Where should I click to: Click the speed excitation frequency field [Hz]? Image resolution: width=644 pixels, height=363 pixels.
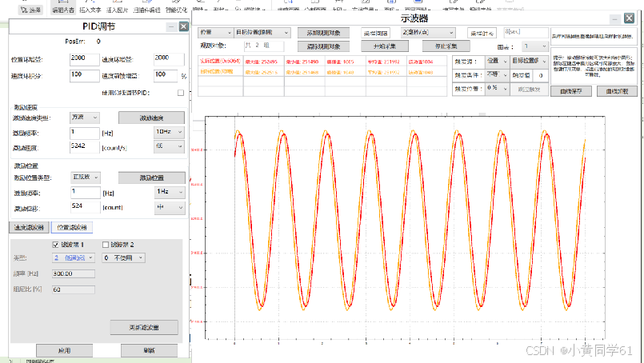85,133
